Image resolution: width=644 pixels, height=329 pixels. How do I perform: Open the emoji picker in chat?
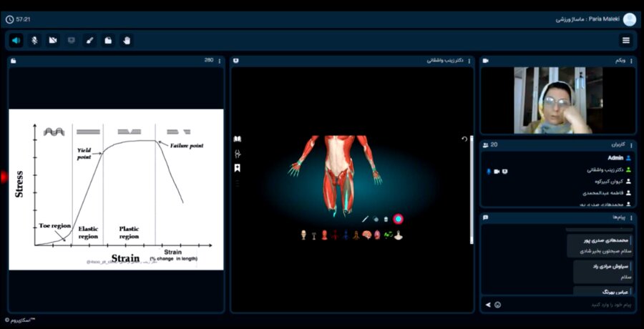[498, 305]
